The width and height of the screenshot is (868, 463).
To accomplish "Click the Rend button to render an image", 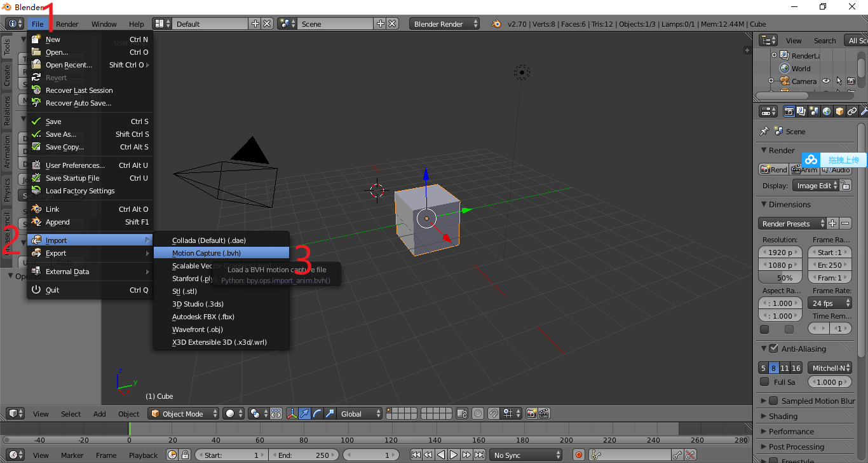I will tap(773, 169).
